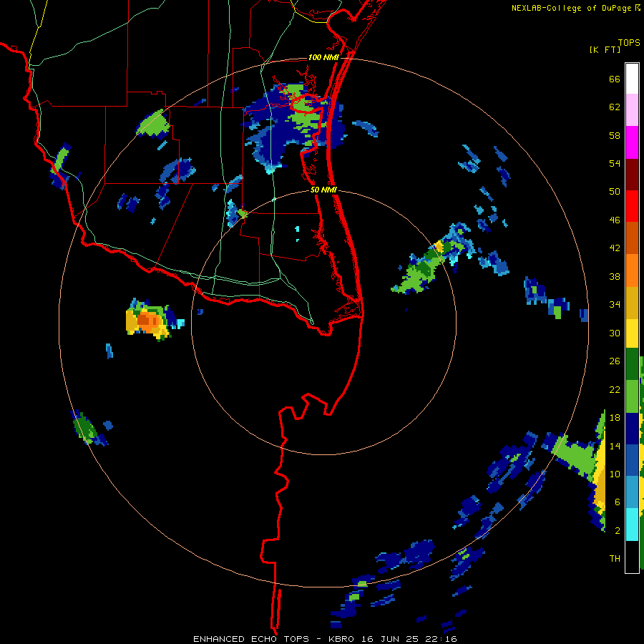This screenshot has width=644, height=644.
Task: Click the 22 legend value
Action: pos(615,389)
